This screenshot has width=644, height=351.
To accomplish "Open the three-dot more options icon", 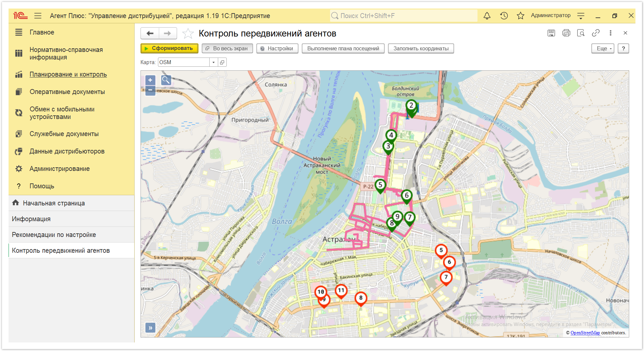I will 610,33.
